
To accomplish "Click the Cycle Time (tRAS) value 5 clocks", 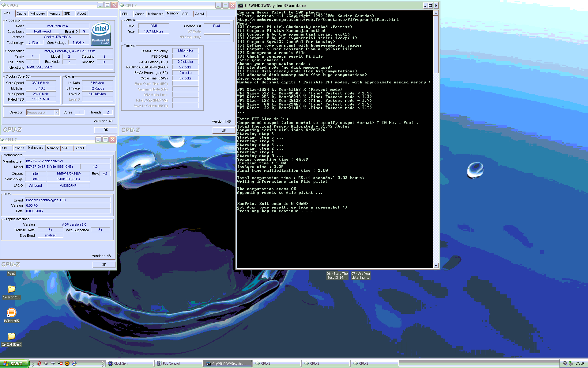I will tap(185, 79).
